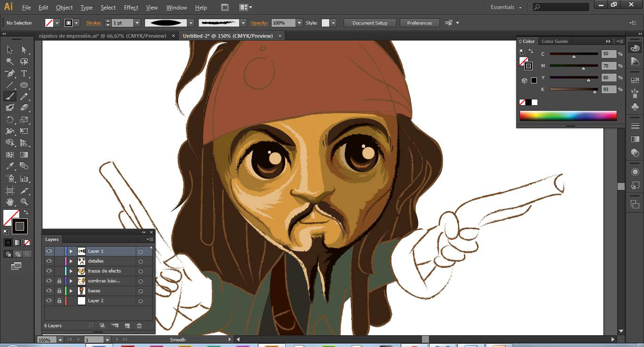Open the Opacity dropdown arrow
Image resolution: width=644 pixels, height=347 pixels.
click(299, 23)
